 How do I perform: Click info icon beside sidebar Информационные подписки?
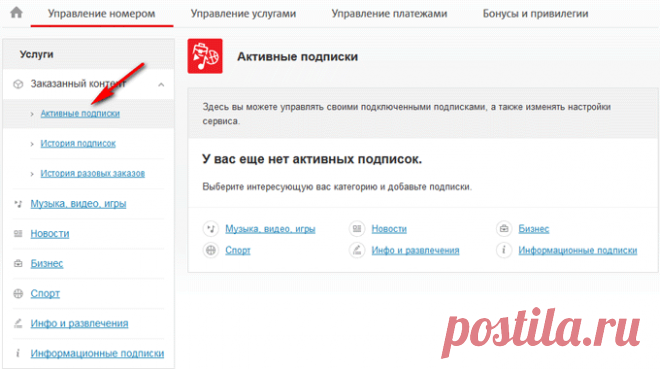point(18,353)
